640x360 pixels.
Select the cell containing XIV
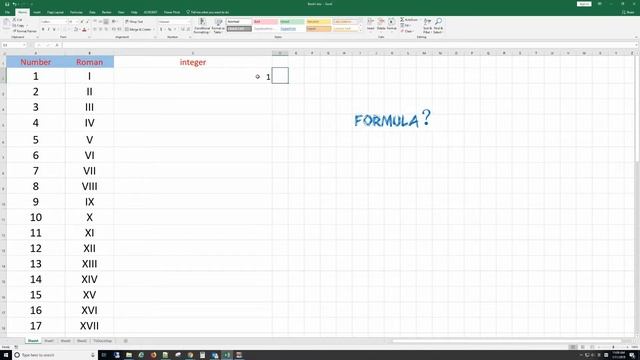pos(89,279)
